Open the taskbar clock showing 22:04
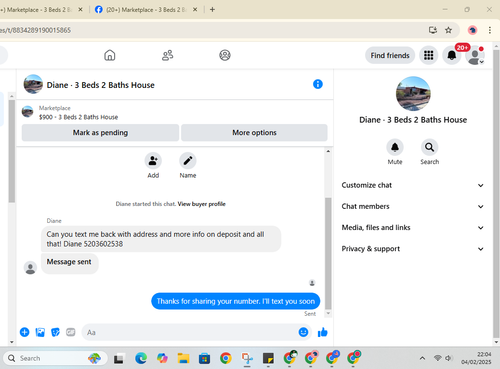This screenshot has height=369, width=500. click(x=476, y=358)
